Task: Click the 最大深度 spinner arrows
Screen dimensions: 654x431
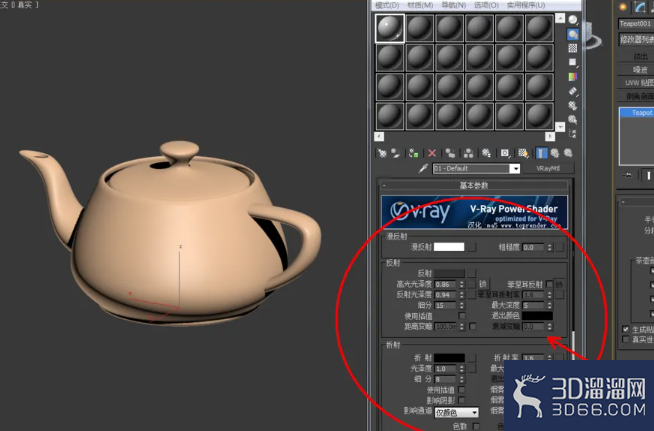Action: point(550,305)
